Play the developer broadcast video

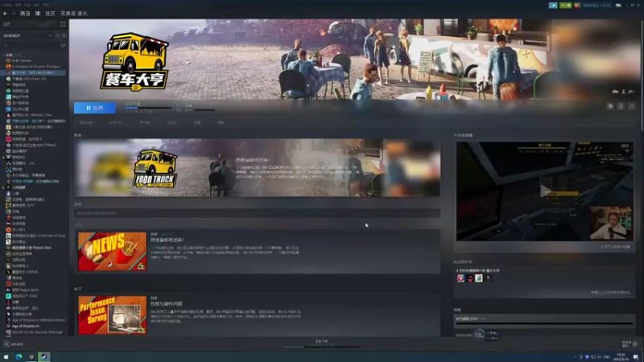545,191
